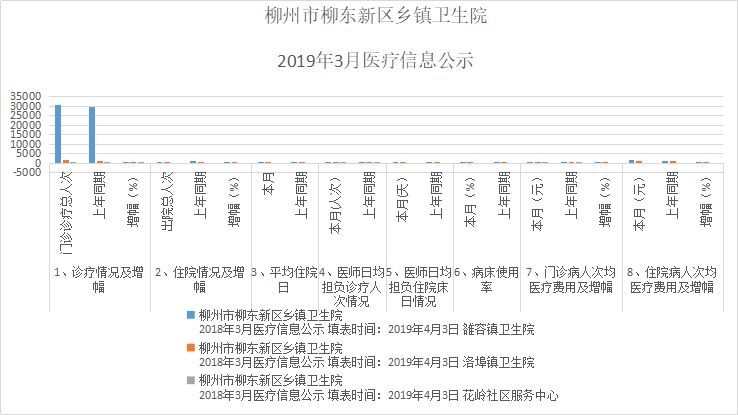Click the legend entry text for 花岭社区服务中心
738x415 pixels.
[x=374, y=388]
